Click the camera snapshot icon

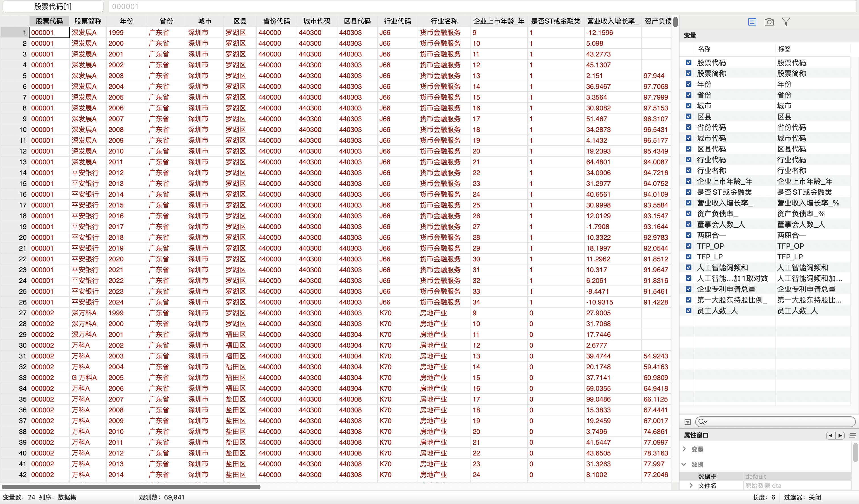(769, 22)
